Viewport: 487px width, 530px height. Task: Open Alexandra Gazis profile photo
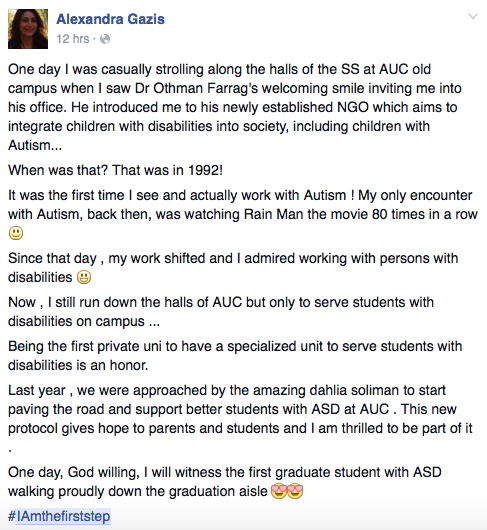(x=28, y=29)
